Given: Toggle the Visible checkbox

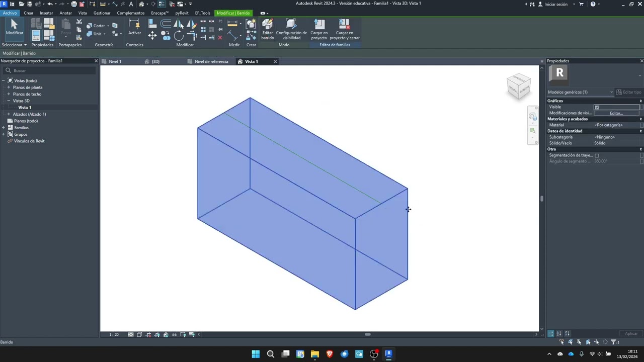Looking at the screenshot, I should [597, 107].
